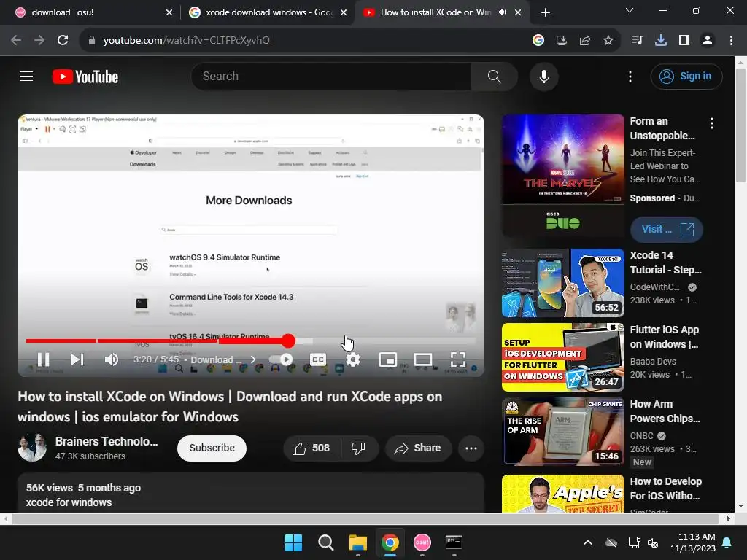The height and width of the screenshot is (560, 747).
Task: Open the Windows notification bell
Action: (x=727, y=542)
